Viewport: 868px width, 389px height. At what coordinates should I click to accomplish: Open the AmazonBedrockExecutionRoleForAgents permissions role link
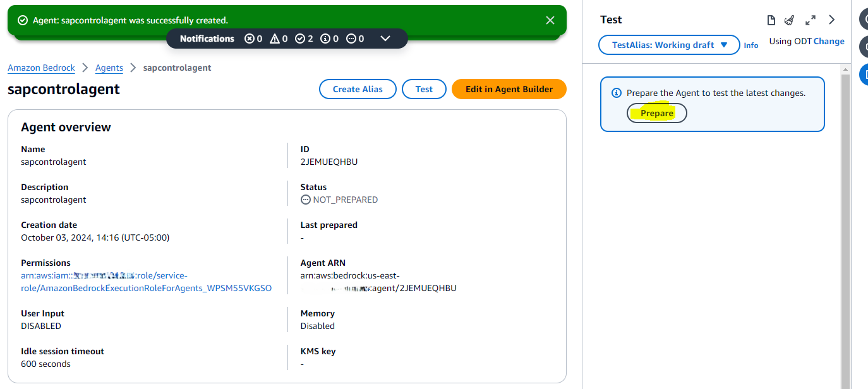[x=147, y=282]
